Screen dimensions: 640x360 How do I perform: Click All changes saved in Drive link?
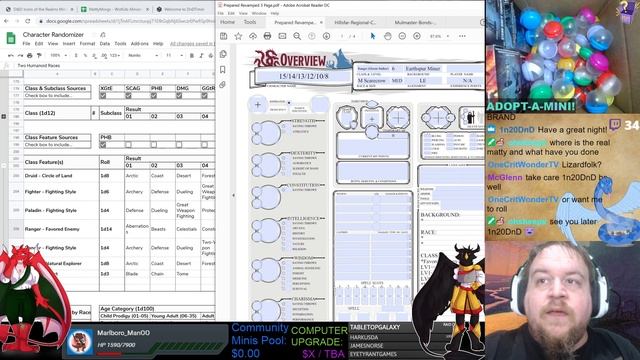point(192,44)
